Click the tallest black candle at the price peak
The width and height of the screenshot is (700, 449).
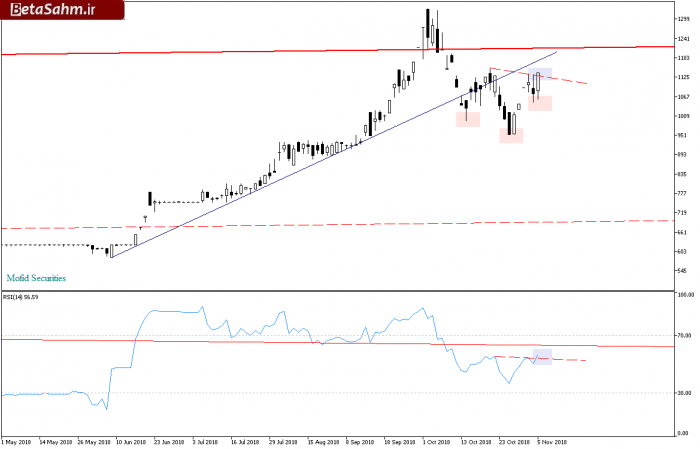(428, 24)
